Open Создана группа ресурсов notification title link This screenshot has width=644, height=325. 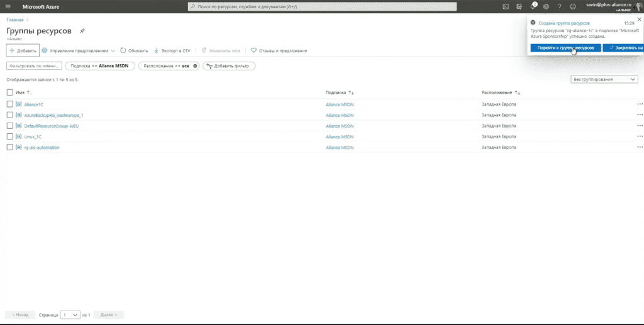pyautogui.click(x=564, y=23)
